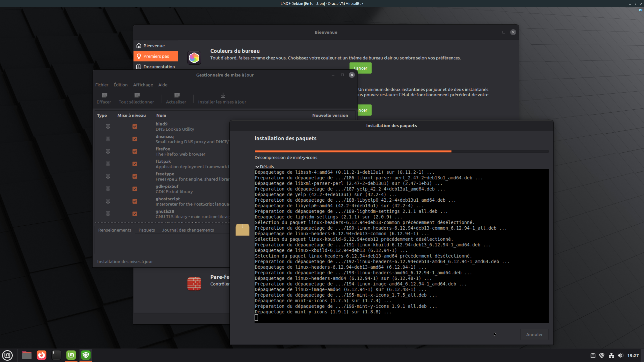
Task: Click the shield type icon for ghostscript
Action: tap(108, 201)
